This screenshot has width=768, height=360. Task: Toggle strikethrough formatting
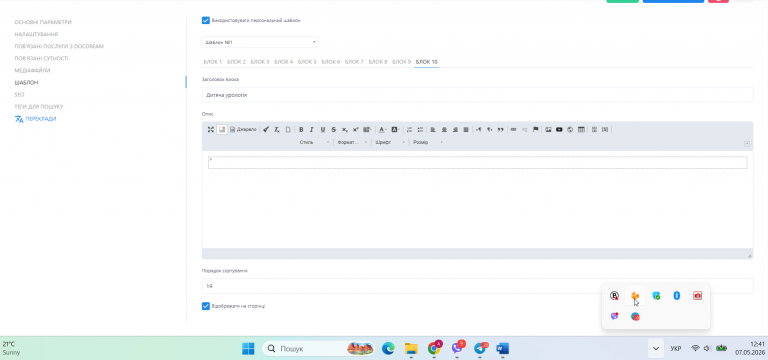(334, 130)
